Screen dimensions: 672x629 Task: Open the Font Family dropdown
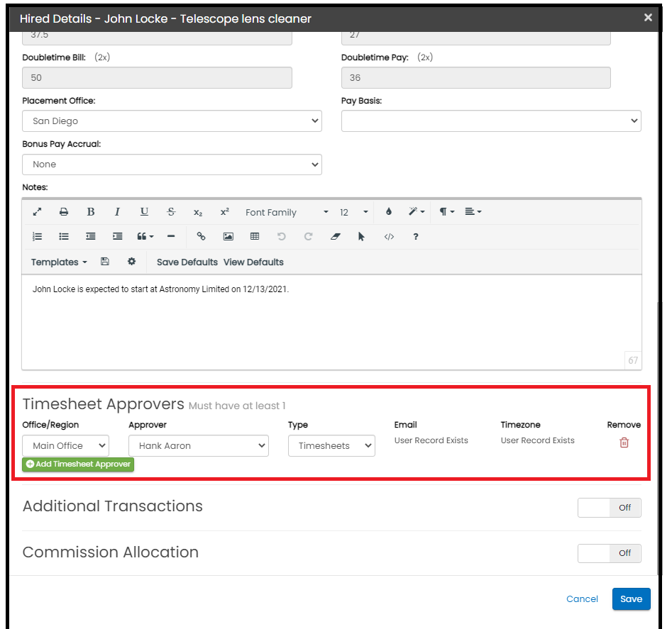point(287,212)
